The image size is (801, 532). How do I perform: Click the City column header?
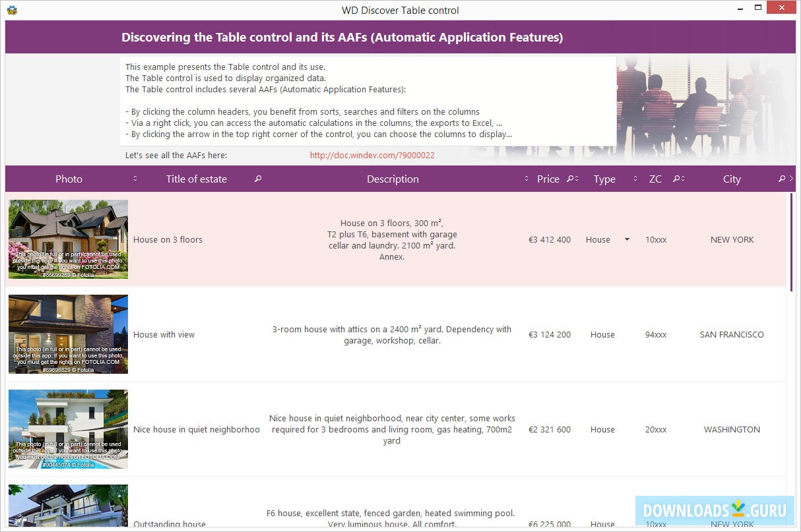pyautogui.click(x=732, y=179)
